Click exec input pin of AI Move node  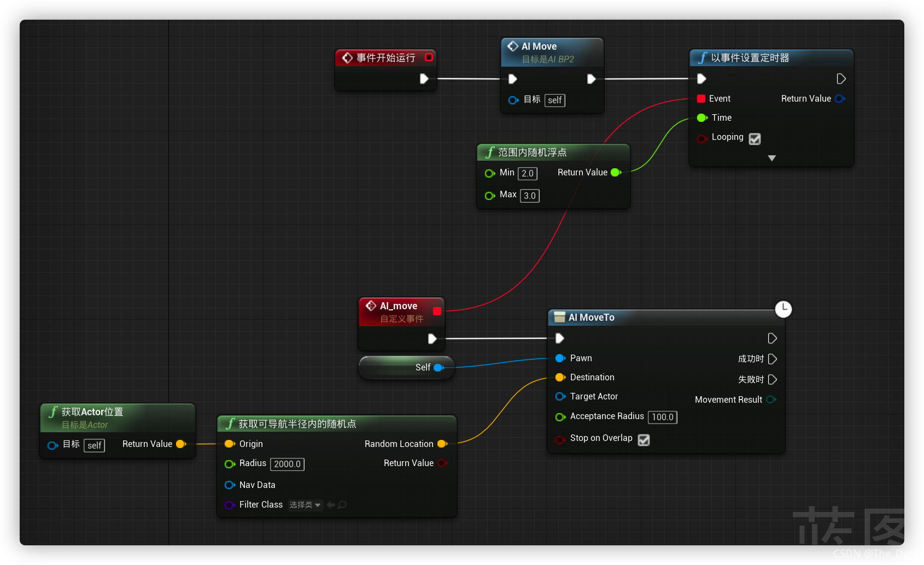pyautogui.click(x=513, y=79)
